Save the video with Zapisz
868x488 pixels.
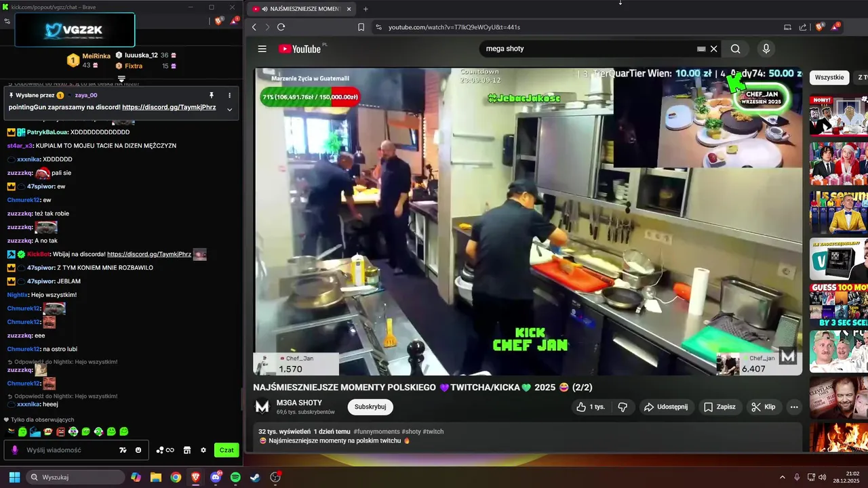click(x=719, y=407)
